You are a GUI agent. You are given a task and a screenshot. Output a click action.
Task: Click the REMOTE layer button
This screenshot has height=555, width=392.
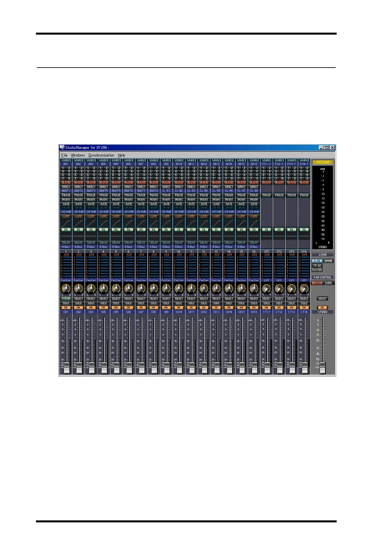(x=328, y=261)
